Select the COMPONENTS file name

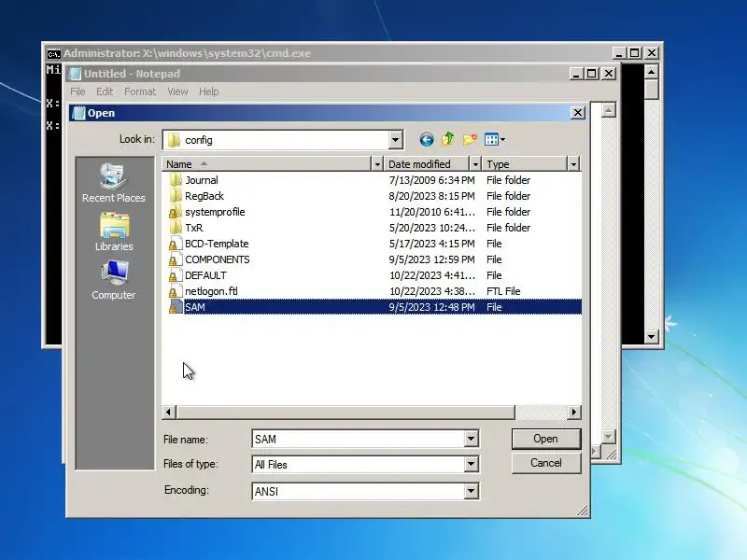pyautogui.click(x=218, y=259)
